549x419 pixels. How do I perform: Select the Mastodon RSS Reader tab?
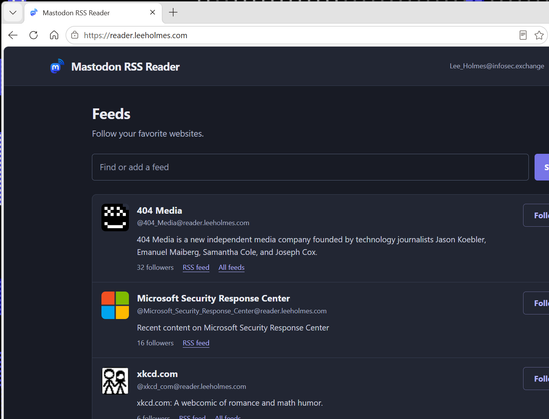tap(92, 13)
